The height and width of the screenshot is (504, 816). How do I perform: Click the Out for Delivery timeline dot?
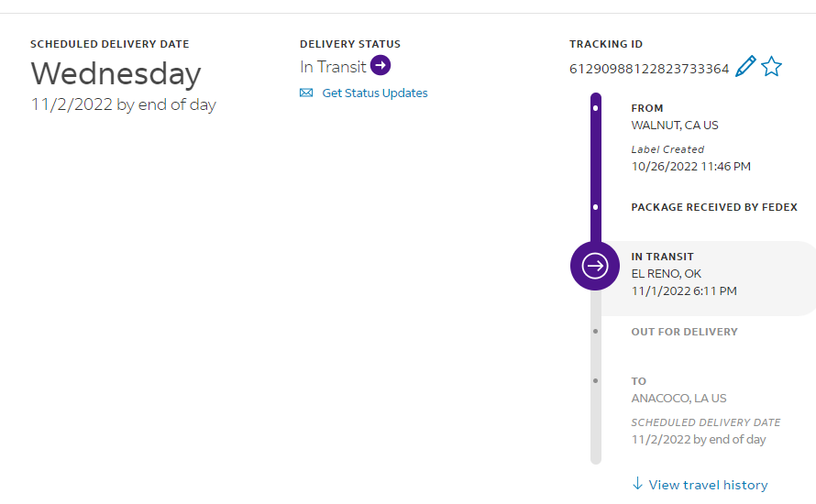(596, 332)
